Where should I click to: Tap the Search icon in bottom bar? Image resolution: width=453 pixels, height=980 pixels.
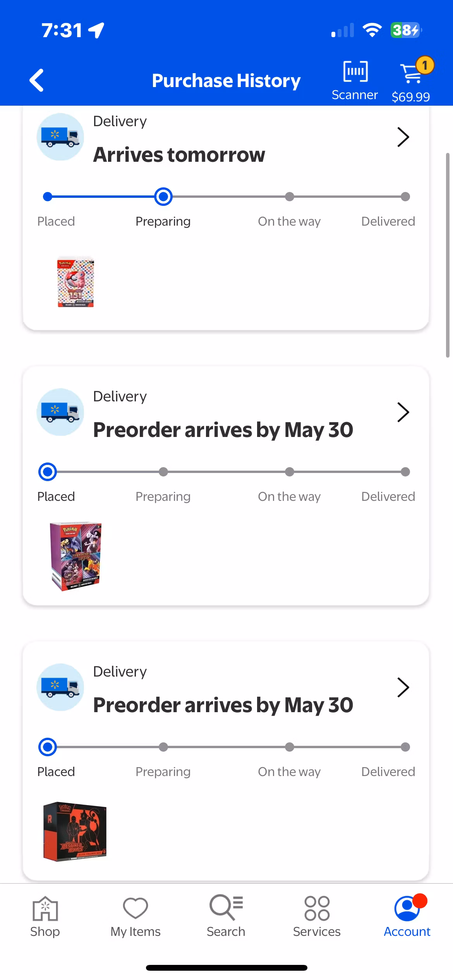pyautogui.click(x=226, y=916)
